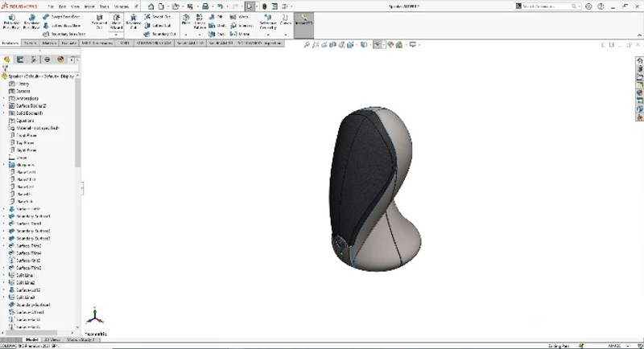The image size is (644, 349).
Task: Click the Draft feature tool
Action: [x=217, y=26]
